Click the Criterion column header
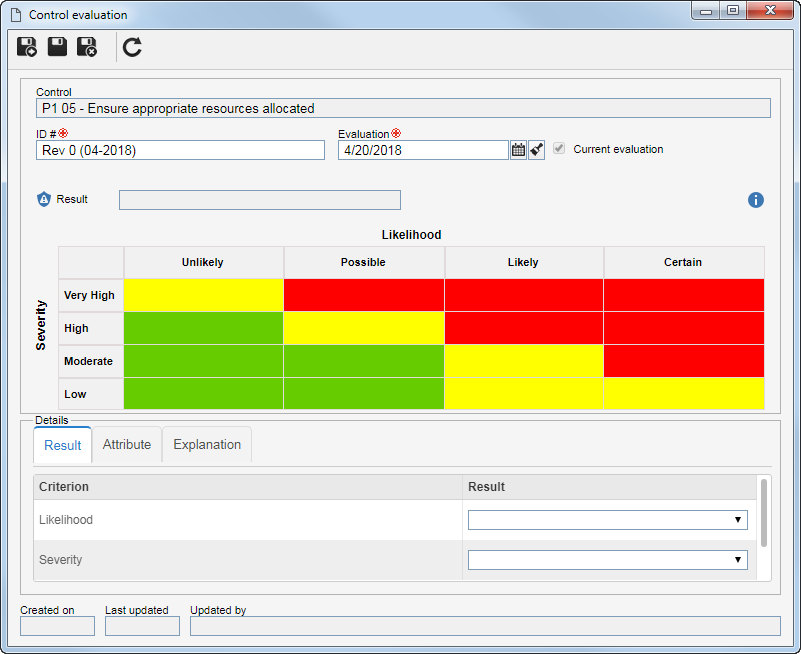Image resolution: width=801 pixels, height=654 pixels. coord(248,487)
